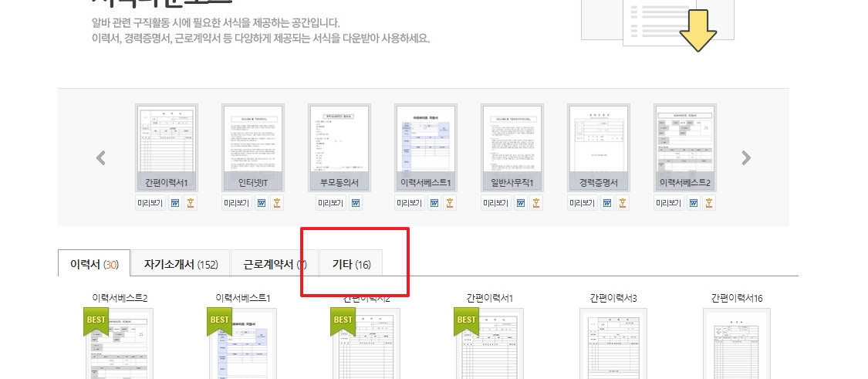Open the 근로계약서 tab
This screenshot has height=379, width=868.
click(x=275, y=264)
